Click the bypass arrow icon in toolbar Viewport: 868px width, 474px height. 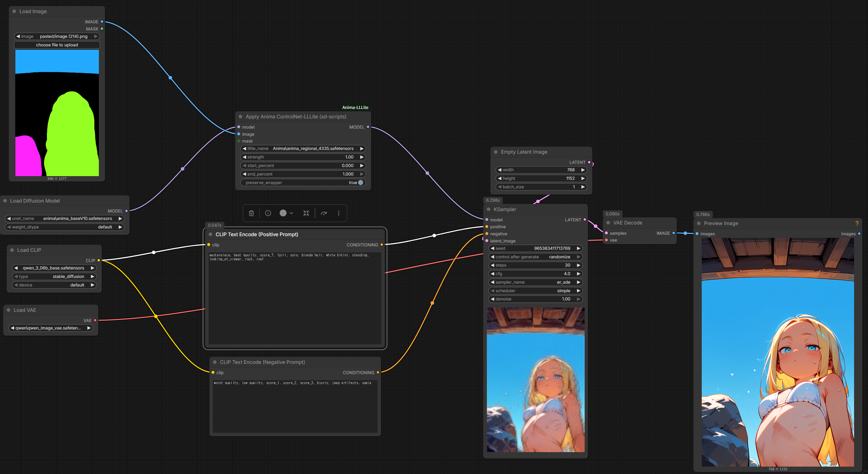pyautogui.click(x=324, y=213)
